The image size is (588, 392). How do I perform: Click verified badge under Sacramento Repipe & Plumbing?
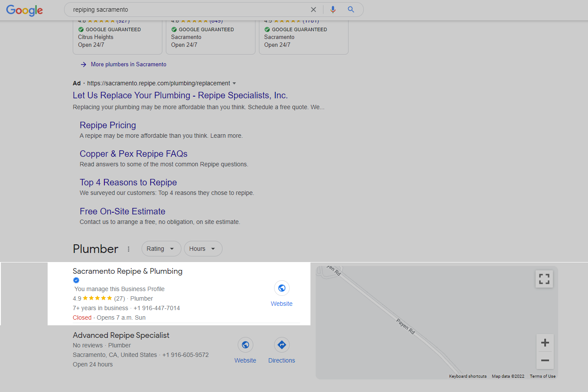[76, 280]
